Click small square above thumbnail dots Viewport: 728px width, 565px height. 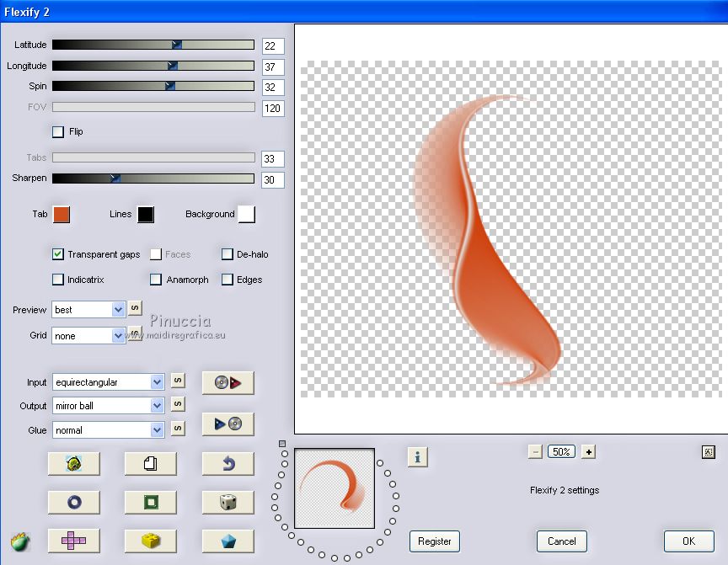[281, 444]
